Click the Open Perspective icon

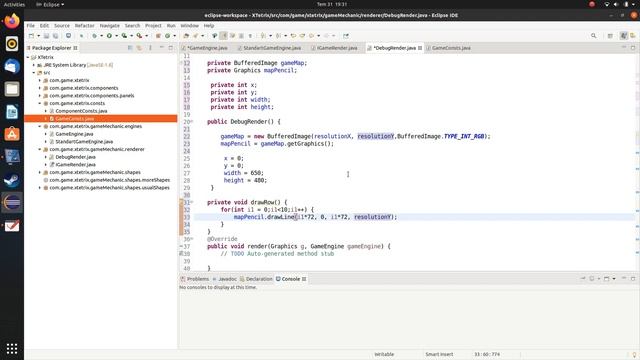[x=610, y=36]
